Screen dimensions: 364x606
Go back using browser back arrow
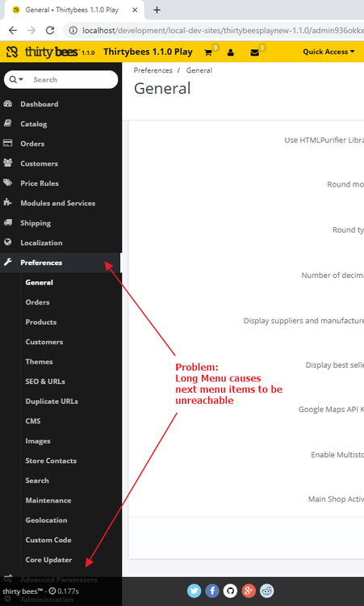(x=13, y=30)
